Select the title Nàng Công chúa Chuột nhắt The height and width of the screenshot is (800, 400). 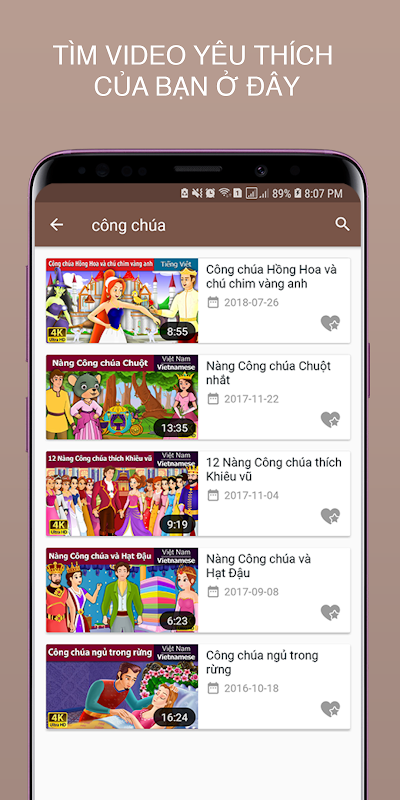(x=268, y=373)
